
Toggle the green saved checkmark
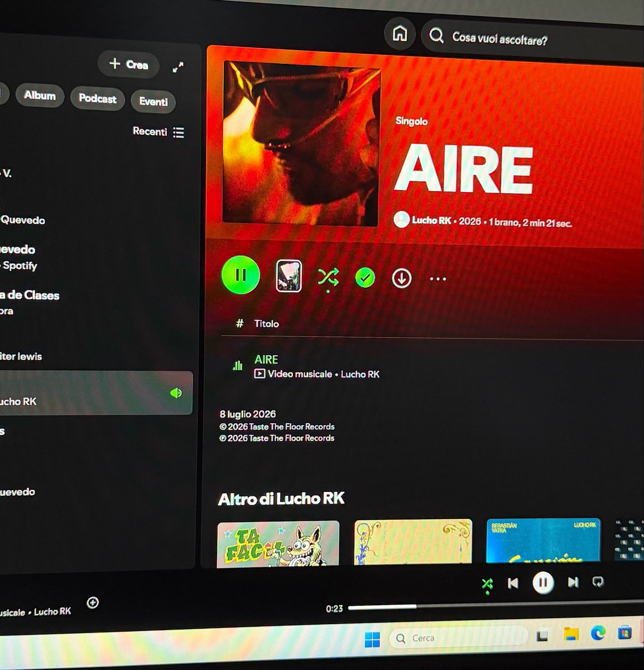tap(365, 277)
